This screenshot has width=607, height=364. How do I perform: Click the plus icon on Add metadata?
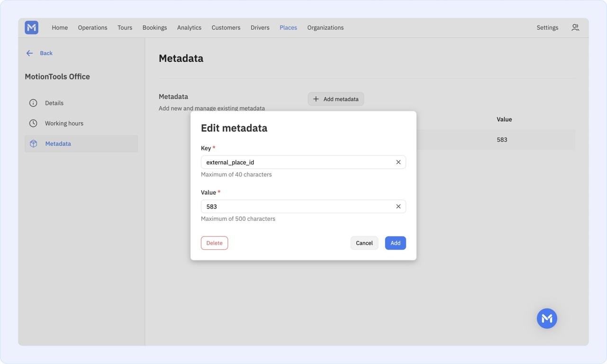316,99
